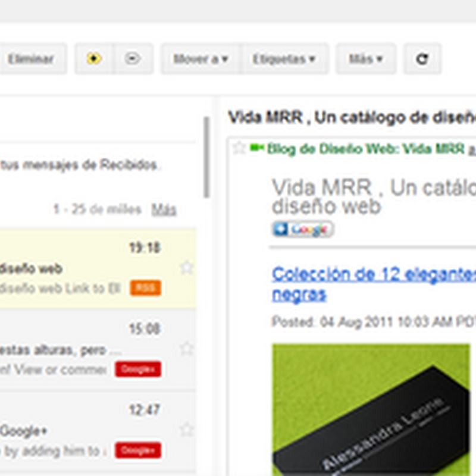Click the sender Blog de Diseño Web: Vida MRR

coord(366,149)
